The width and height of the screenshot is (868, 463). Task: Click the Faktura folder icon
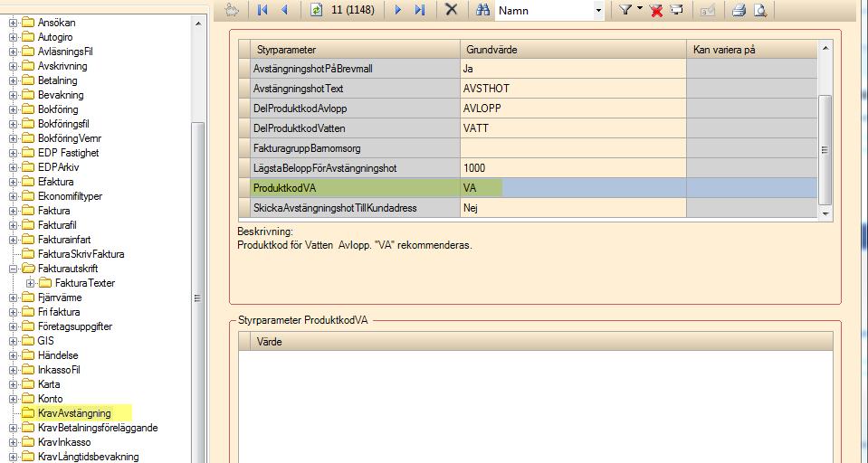point(28,210)
